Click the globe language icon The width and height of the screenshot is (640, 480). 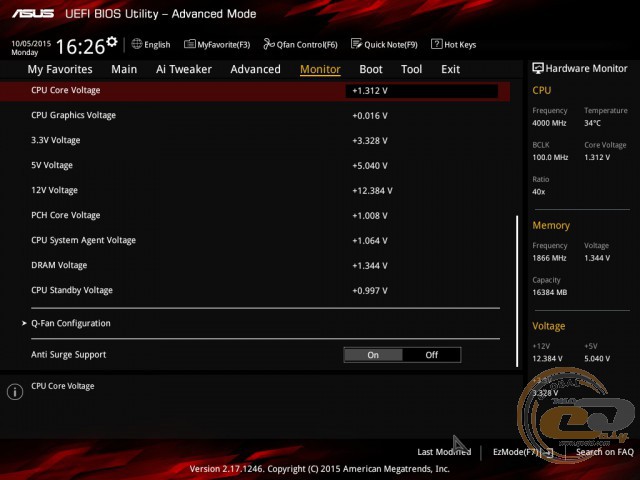point(137,44)
